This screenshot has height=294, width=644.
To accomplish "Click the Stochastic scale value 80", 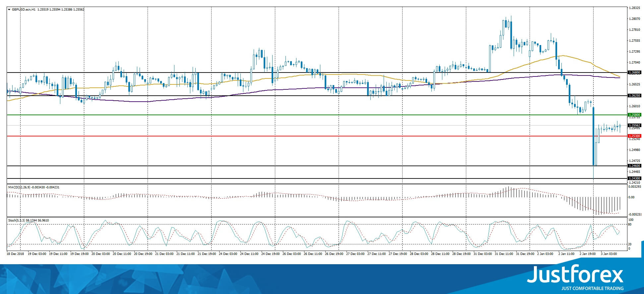I will 630,224.
